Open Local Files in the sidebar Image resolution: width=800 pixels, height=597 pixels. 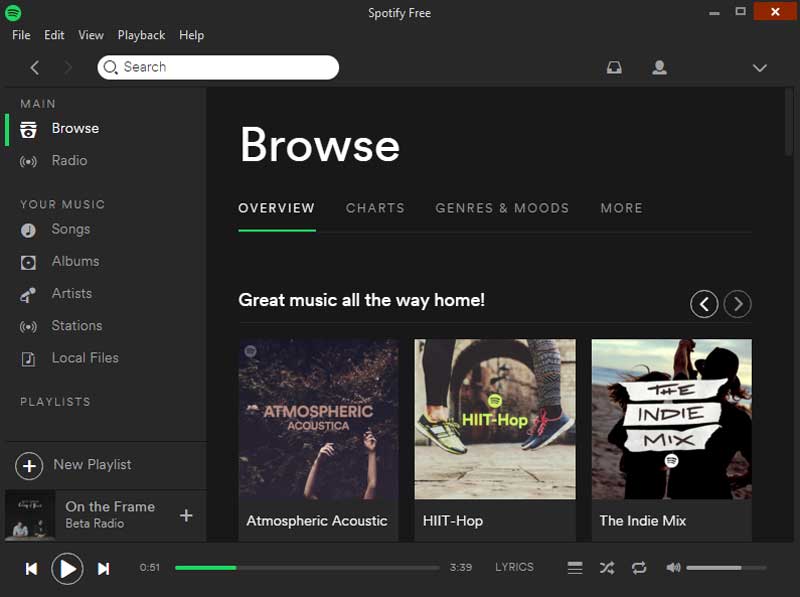click(85, 358)
